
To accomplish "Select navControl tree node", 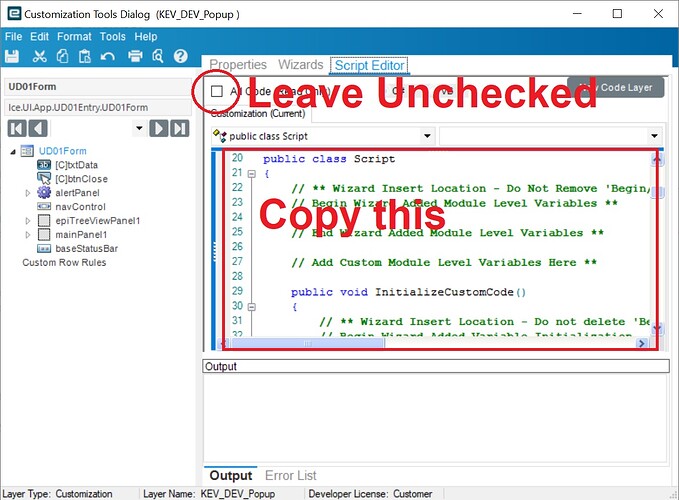I will (x=81, y=206).
